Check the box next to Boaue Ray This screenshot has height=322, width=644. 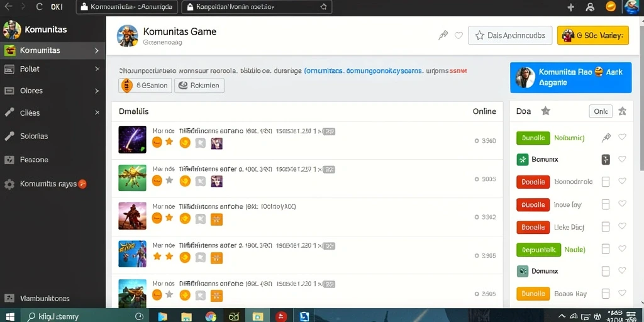click(606, 294)
